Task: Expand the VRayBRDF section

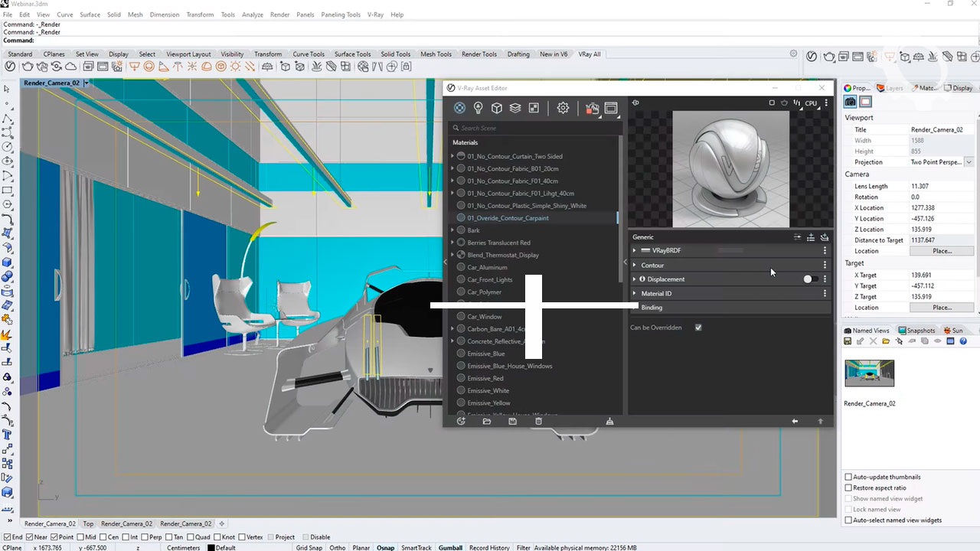Action: point(635,250)
